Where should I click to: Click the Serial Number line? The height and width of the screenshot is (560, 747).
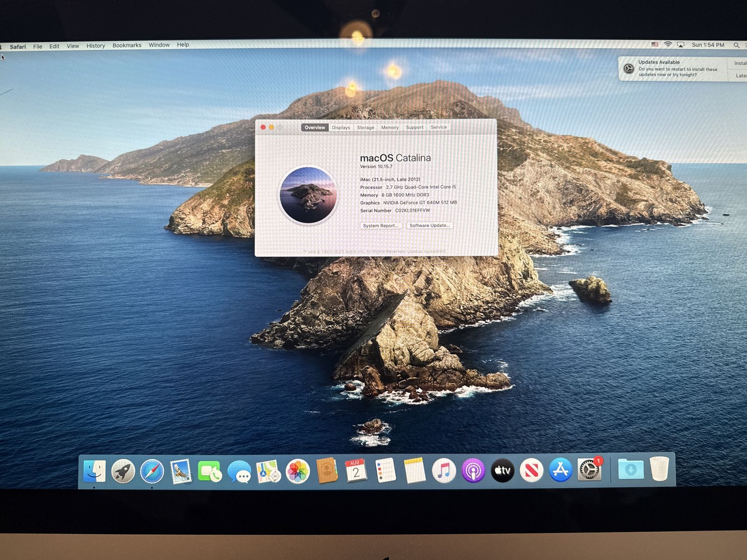click(395, 210)
